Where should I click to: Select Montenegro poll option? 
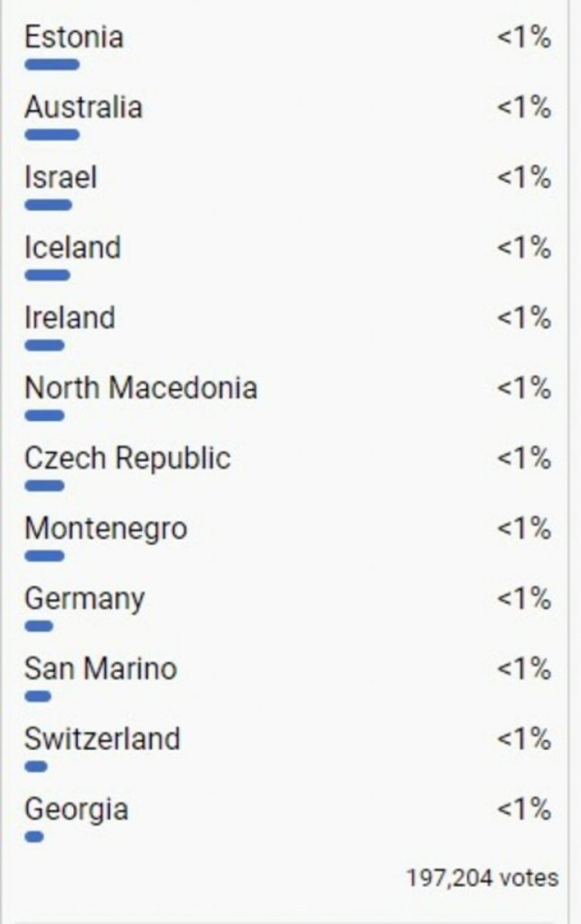point(106,529)
